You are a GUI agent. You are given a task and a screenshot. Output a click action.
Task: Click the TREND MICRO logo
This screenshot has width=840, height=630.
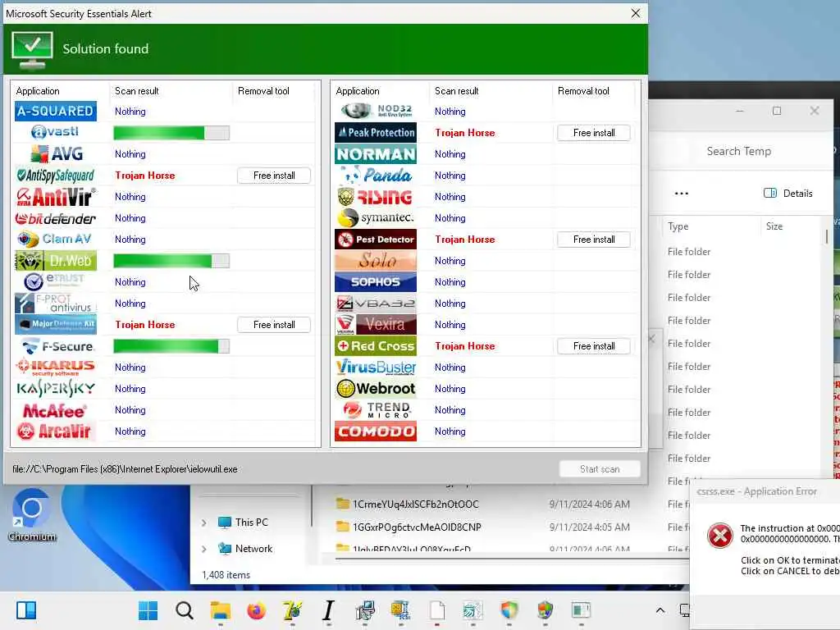pos(377,410)
